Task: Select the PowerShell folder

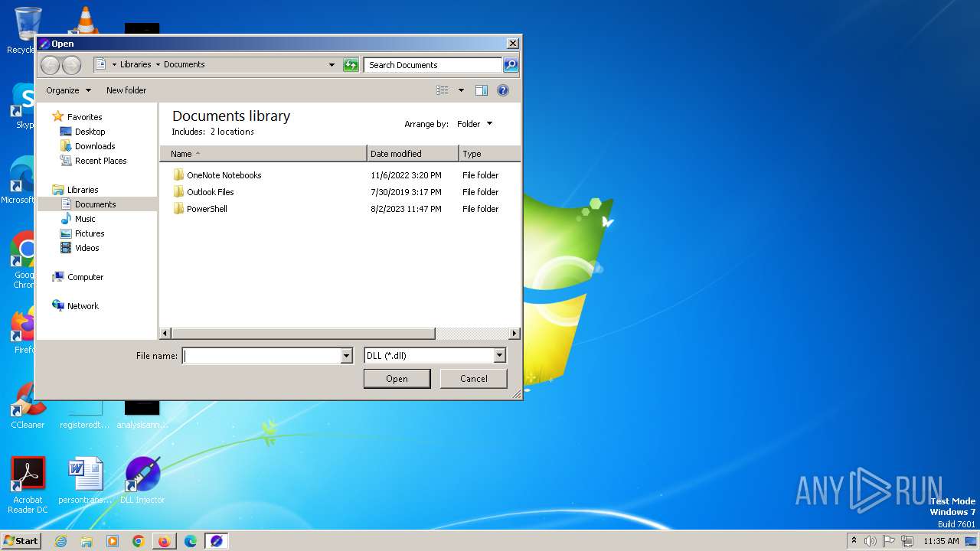Action: coord(200,209)
